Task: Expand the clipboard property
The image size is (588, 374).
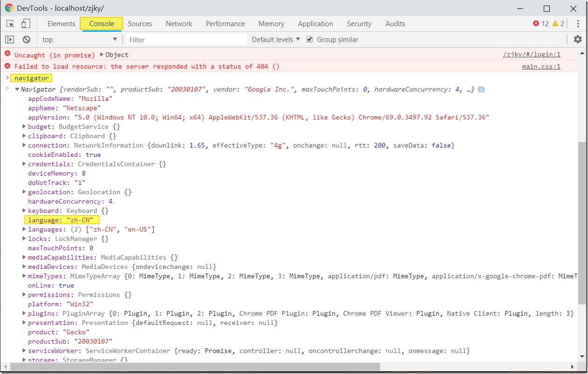Action: click(24, 136)
